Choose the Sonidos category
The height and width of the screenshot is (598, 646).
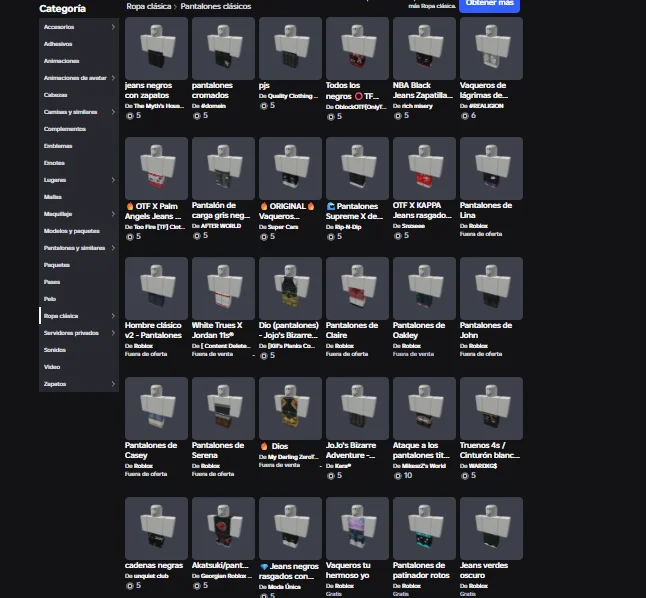[x=55, y=349]
